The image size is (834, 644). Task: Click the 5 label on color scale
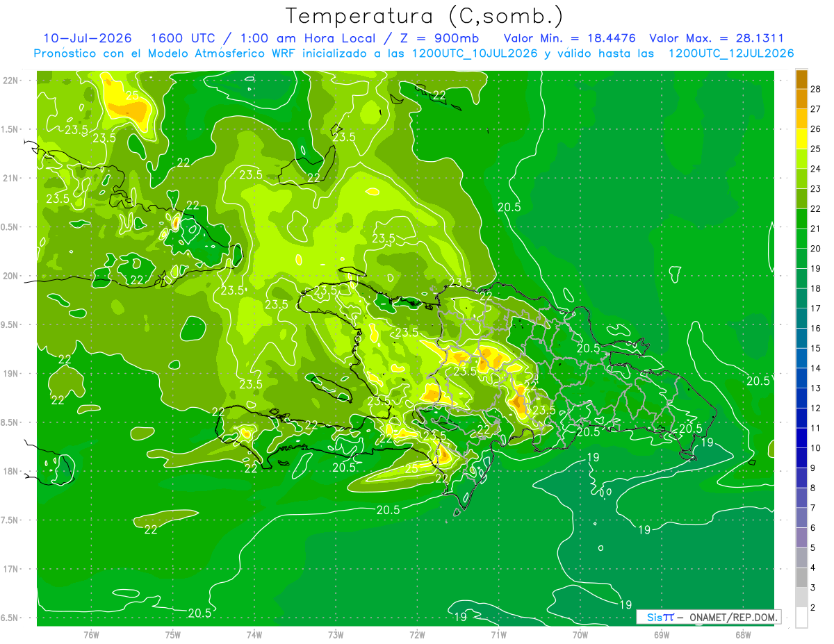813,547
